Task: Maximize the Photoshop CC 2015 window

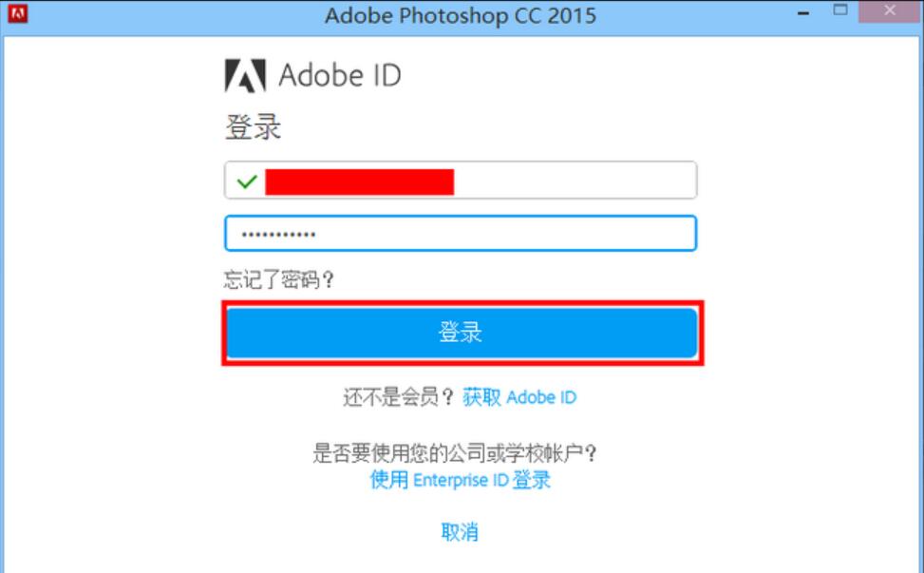Action: [x=840, y=10]
